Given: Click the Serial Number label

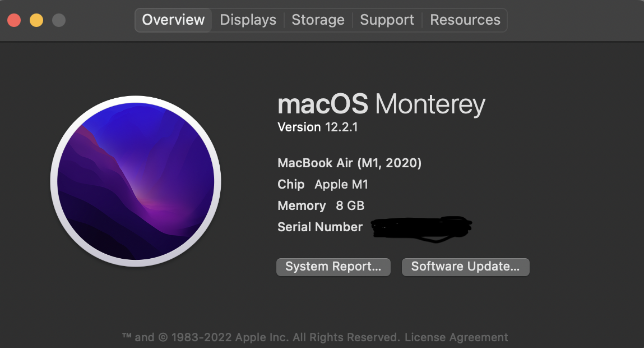Looking at the screenshot, I should point(320,227).
